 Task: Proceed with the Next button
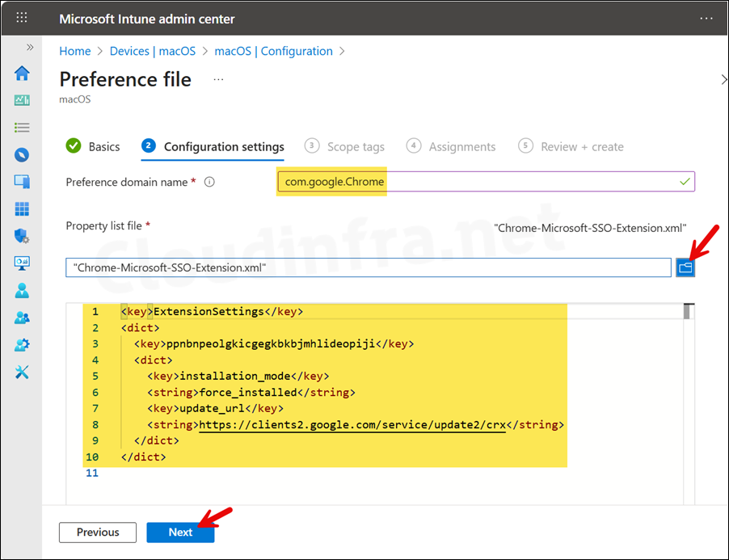click(x=180, y=532)
